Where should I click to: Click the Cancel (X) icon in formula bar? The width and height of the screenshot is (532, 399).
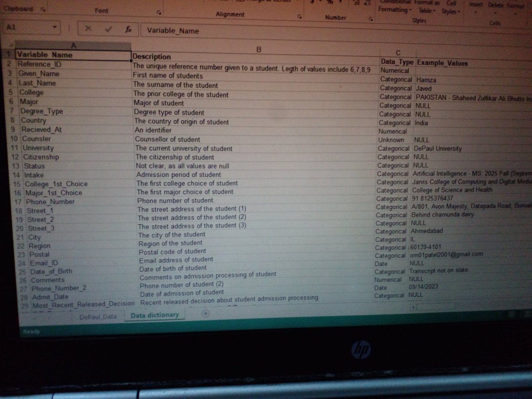click(x=88, y=29)
